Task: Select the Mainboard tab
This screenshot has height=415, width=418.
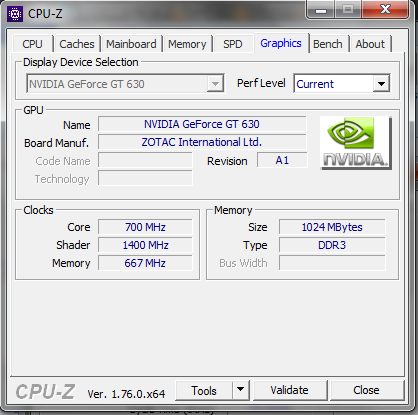Action: point(131,44)
